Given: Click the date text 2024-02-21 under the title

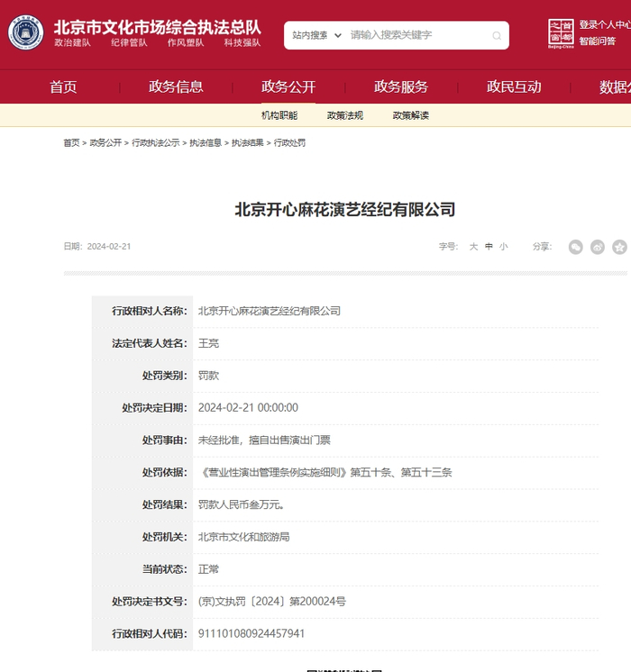Looking at the screenshot, I should click(x=109, y=247).
